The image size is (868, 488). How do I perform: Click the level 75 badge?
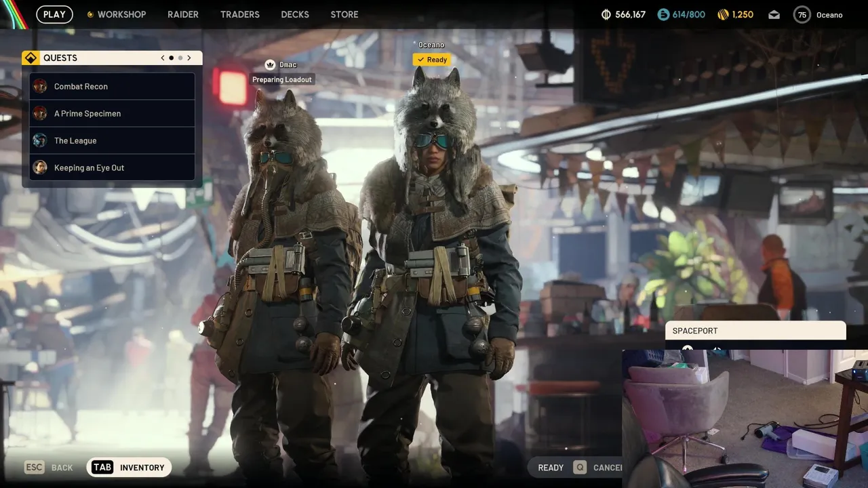pos(802,14)
